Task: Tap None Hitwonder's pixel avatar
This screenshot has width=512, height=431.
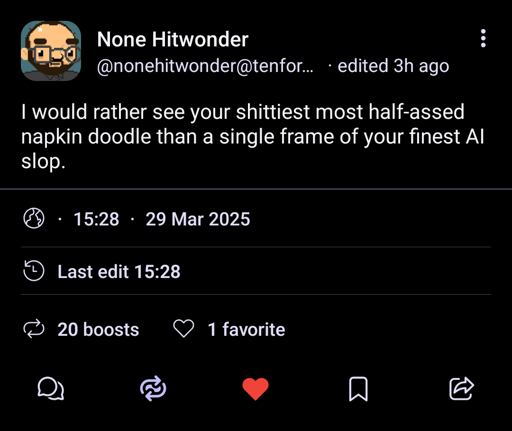Action: (x=51, y=51)
